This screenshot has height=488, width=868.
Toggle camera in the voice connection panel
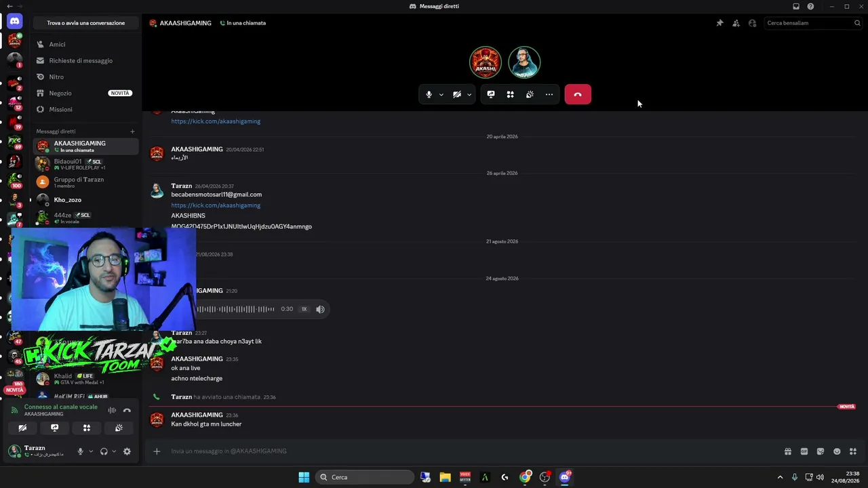[22, 428]
